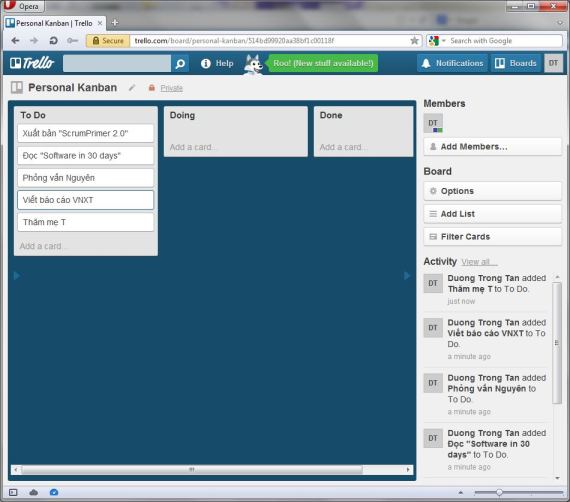The height and width of the screenshot is (502, 570).
Task: Open a new tab with the plus icon
Action: [x=115, y=23]
